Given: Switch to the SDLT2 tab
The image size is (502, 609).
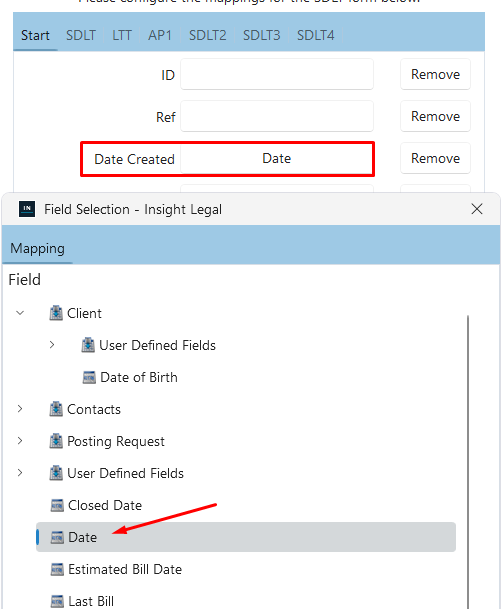Looking at the screenshot, I should click(207, 35).
